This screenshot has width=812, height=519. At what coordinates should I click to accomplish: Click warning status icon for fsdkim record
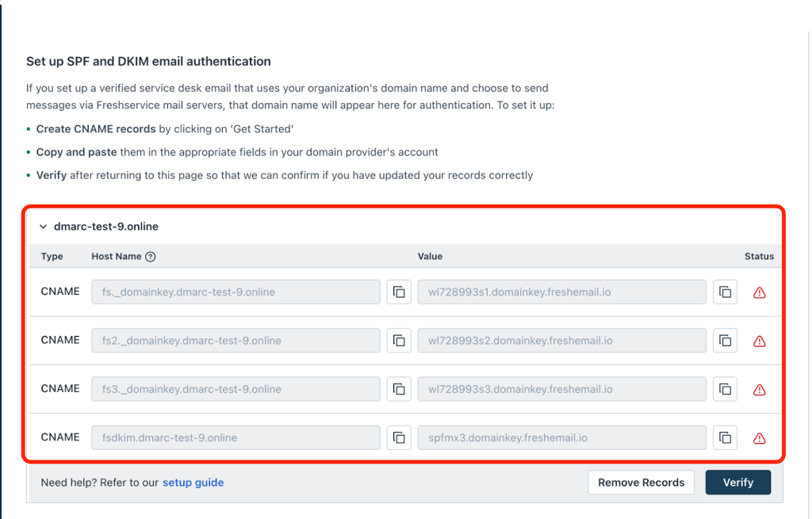coord(759,438)
